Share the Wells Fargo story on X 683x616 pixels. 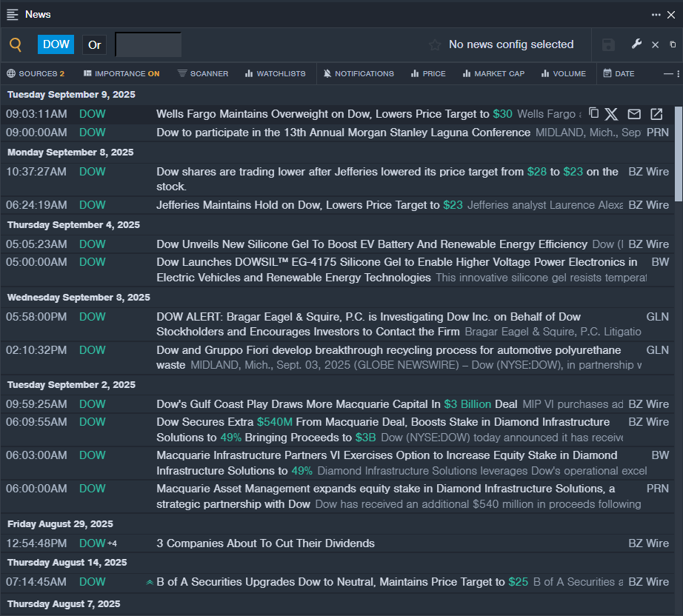(612, 114)
